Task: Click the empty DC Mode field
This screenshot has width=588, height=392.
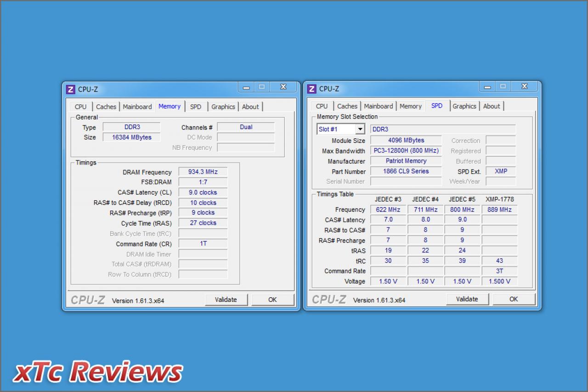Action: [x=246, y=137]
